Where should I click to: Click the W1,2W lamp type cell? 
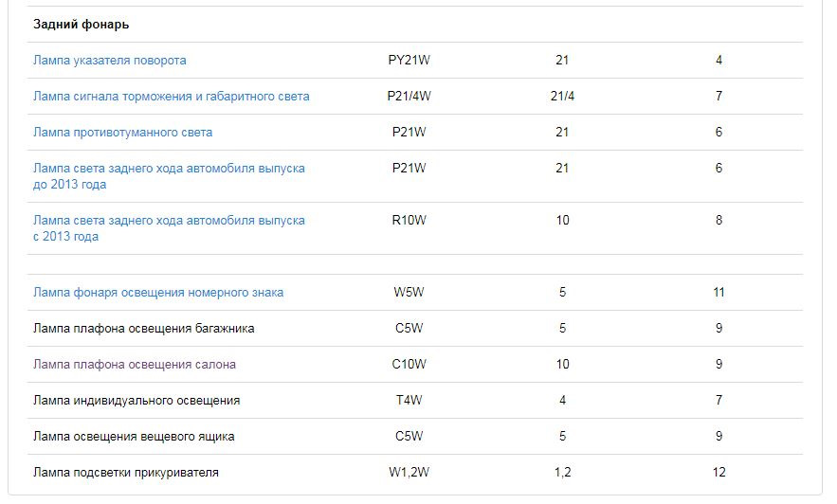click(409, 472)
